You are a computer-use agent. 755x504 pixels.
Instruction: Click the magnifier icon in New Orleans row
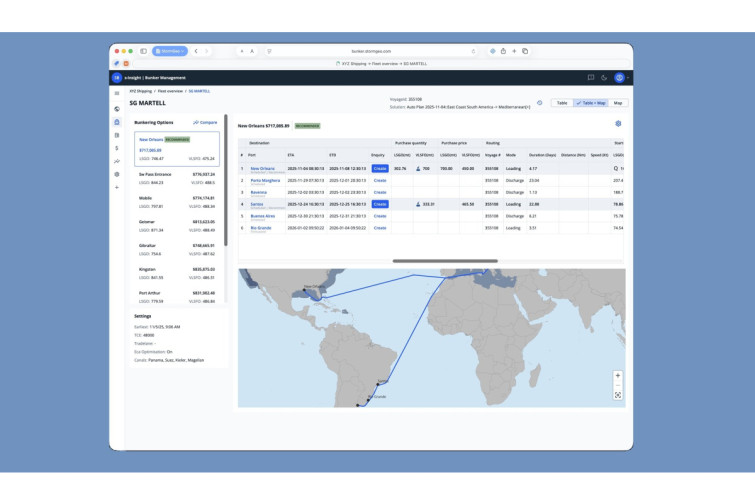616,168
